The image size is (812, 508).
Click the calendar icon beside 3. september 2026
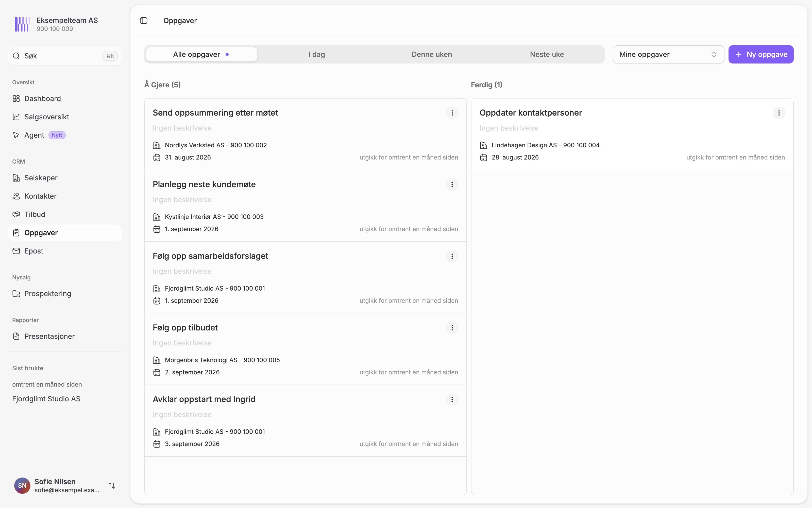click(157, 444)
